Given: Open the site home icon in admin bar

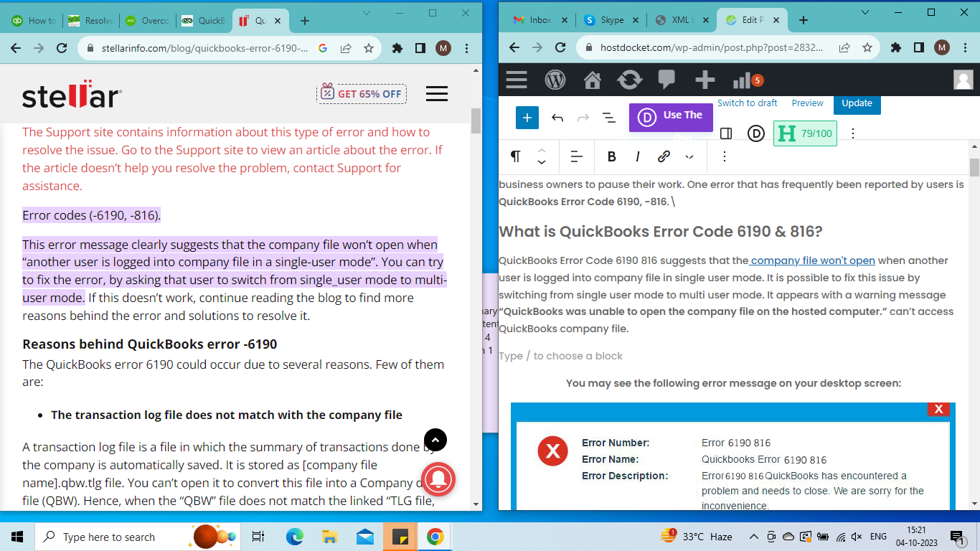Looking at the screenshot, I should pyautogui.click(x=593, y=80).
